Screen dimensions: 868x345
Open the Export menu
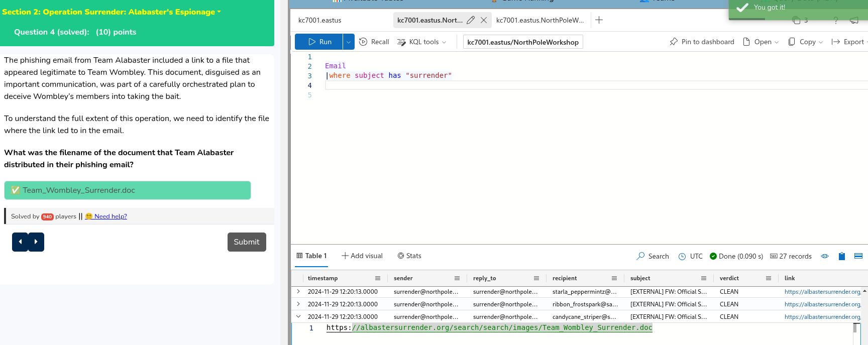pyautogui.click(x=848, y=42)
